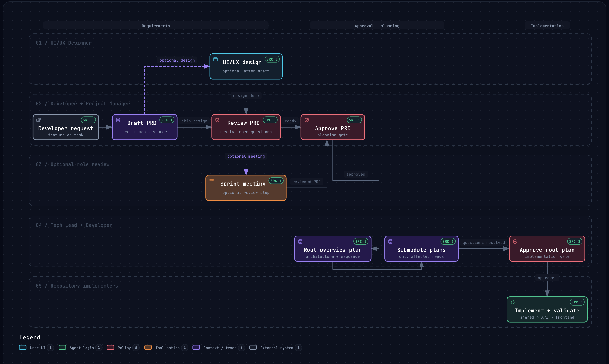The height and width of the screenshot is (364, 609).
Task: Select the Requirements phase header
Action: tap(156, 25)
